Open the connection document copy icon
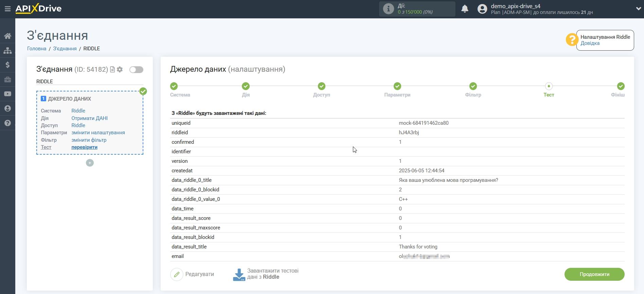The width and height of the screenshot is (644, 294). [112, 69]
